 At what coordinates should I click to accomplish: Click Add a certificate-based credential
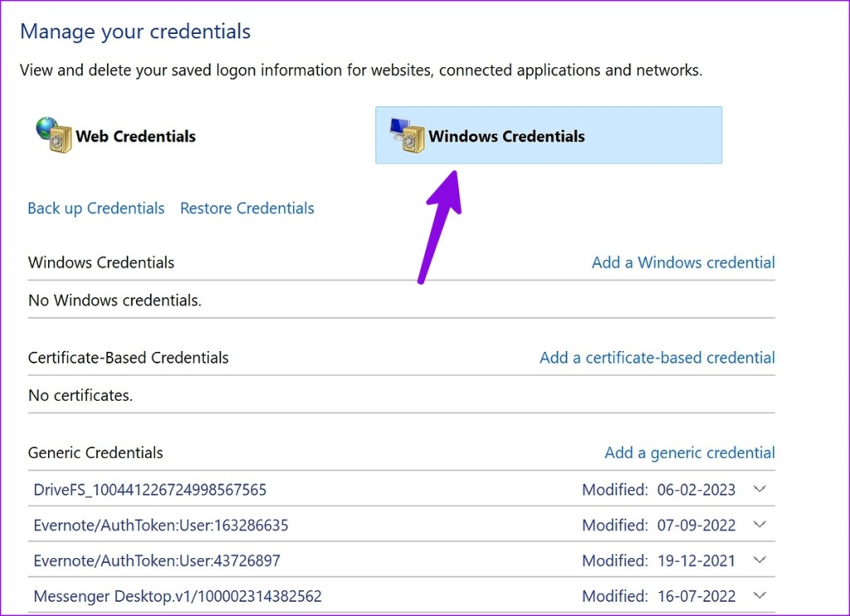[x=657, y=357]
